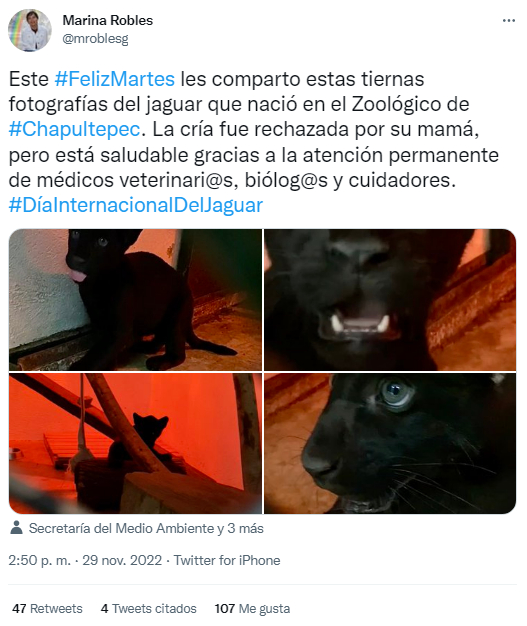527x626 pixels.
Task: Open the three-dot more options menu
Action: (509, 20)
